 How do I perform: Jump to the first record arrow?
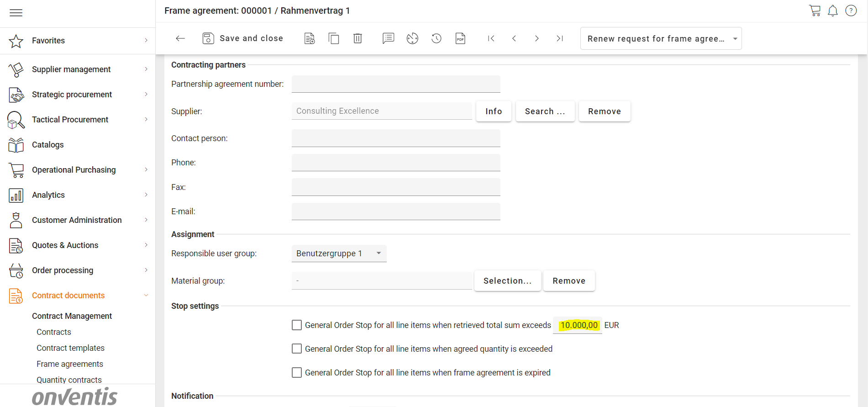click(x=491, y=38)
